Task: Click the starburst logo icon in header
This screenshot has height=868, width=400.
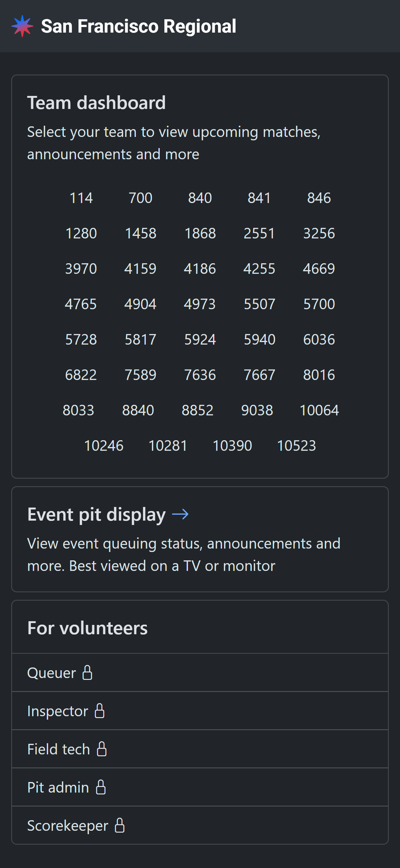Action: coord(22,26)
